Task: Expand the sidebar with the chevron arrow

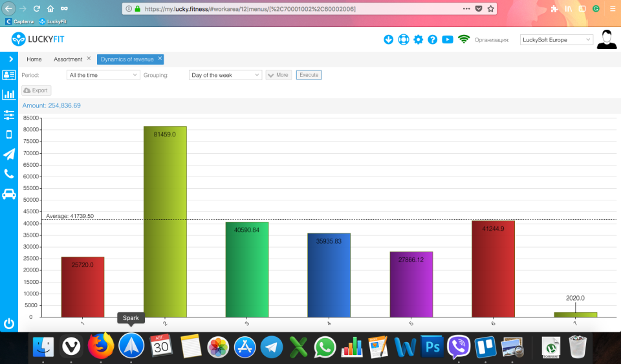Action: (11, 59)
